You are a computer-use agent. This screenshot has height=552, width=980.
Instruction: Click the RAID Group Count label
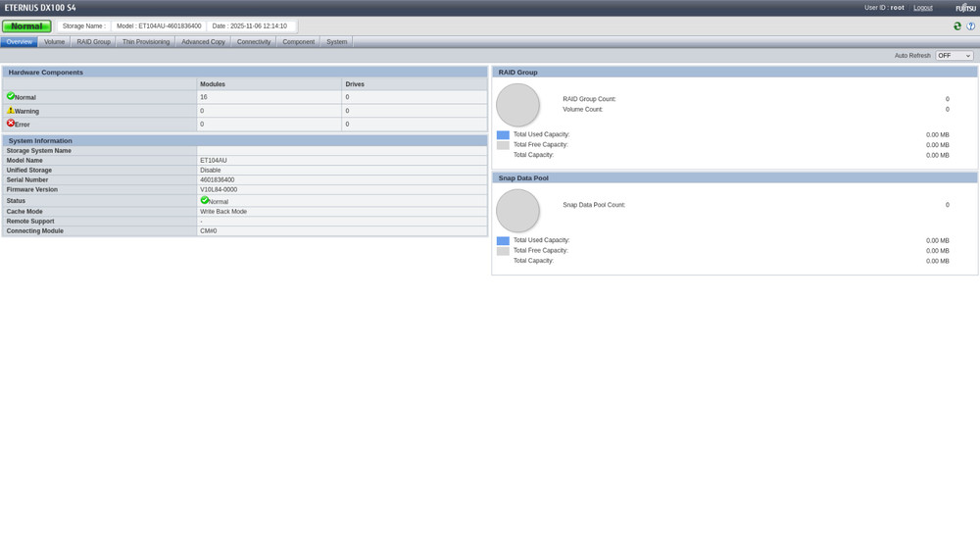click(589, 99)
